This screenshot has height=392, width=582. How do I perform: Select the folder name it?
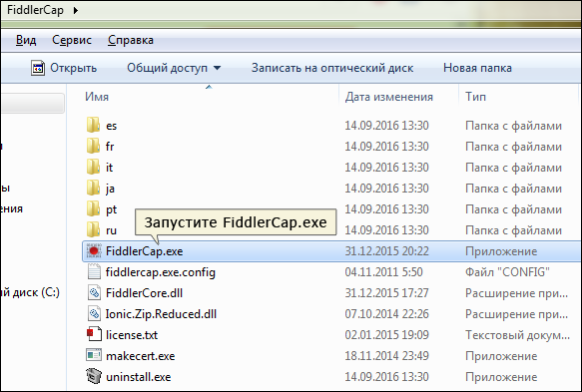click(x=109, y=168)
